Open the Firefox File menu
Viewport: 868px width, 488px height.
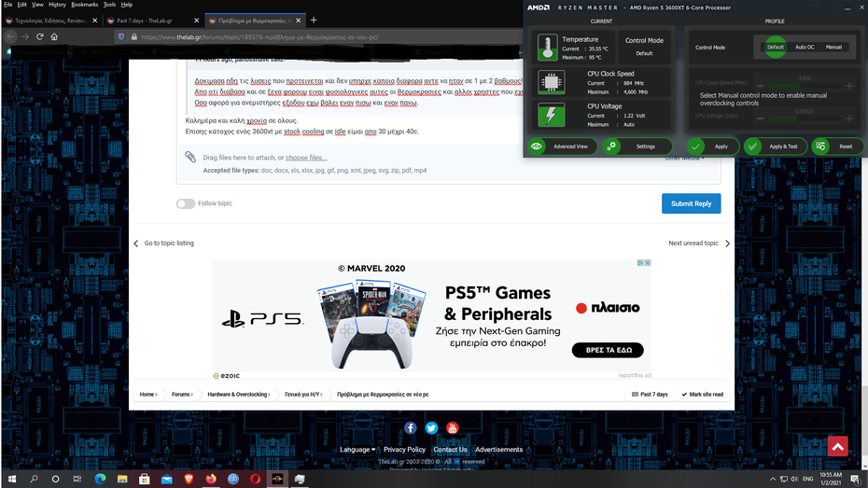coord(8,5)
